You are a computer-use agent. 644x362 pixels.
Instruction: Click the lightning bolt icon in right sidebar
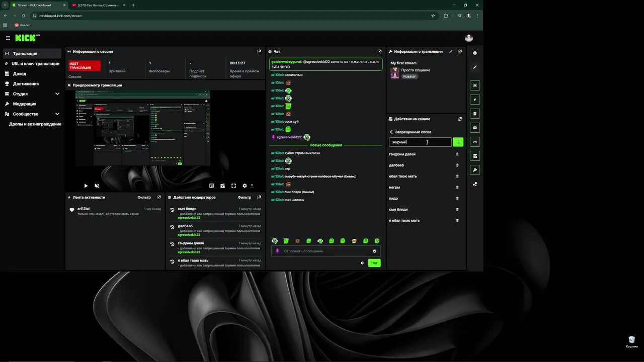coord(475,100)
